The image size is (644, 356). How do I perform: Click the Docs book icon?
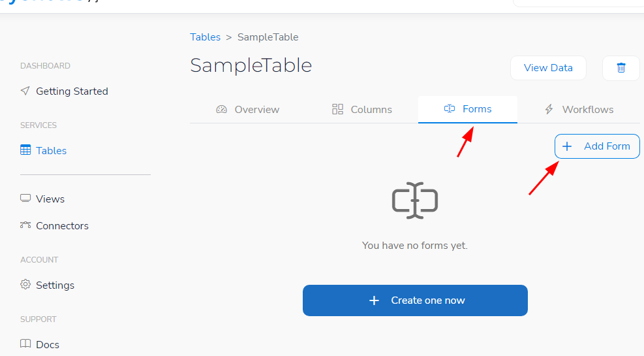(25, 344)
